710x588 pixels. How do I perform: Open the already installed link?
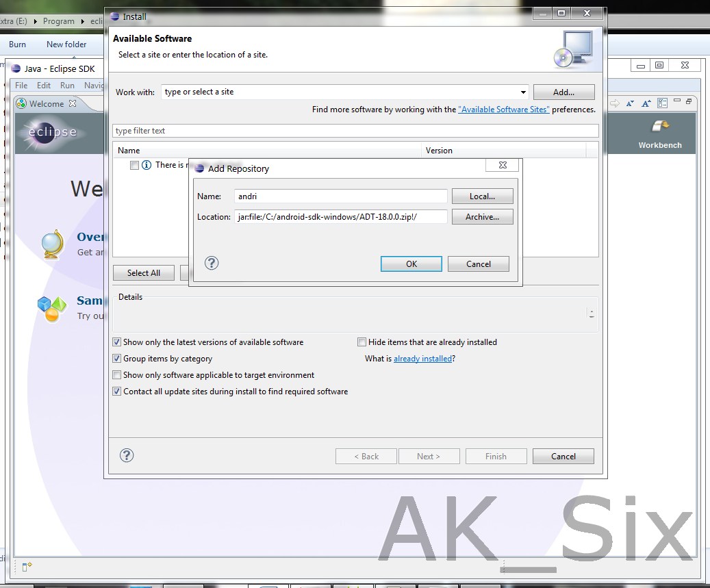pyautogui.click(x=422, y=359)
